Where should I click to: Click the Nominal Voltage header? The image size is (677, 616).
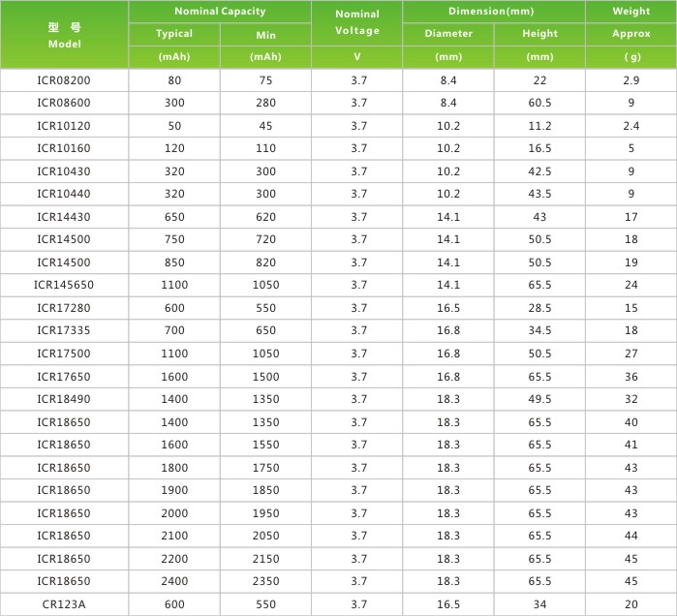(356, 22)
